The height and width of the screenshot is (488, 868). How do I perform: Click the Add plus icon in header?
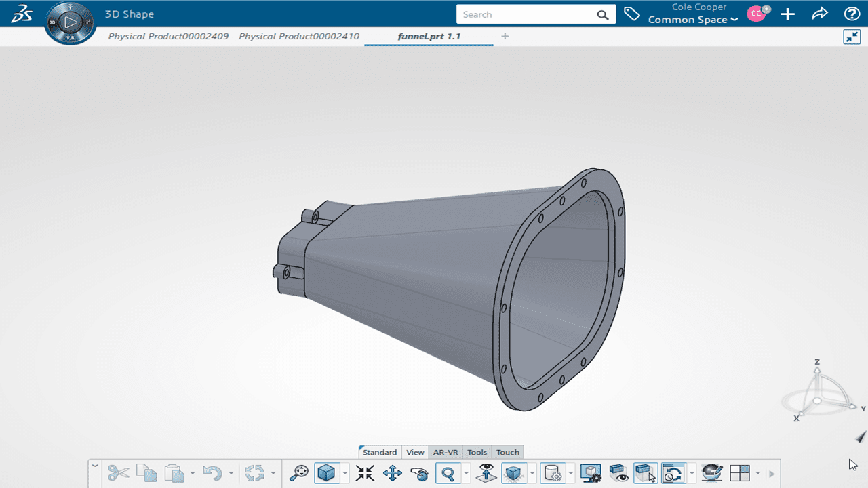pyautogui.click(x=787, y=14)
